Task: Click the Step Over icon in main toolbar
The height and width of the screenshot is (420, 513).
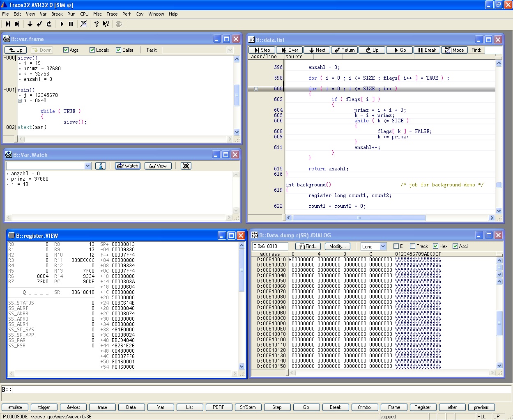Action: pos(17,24)
